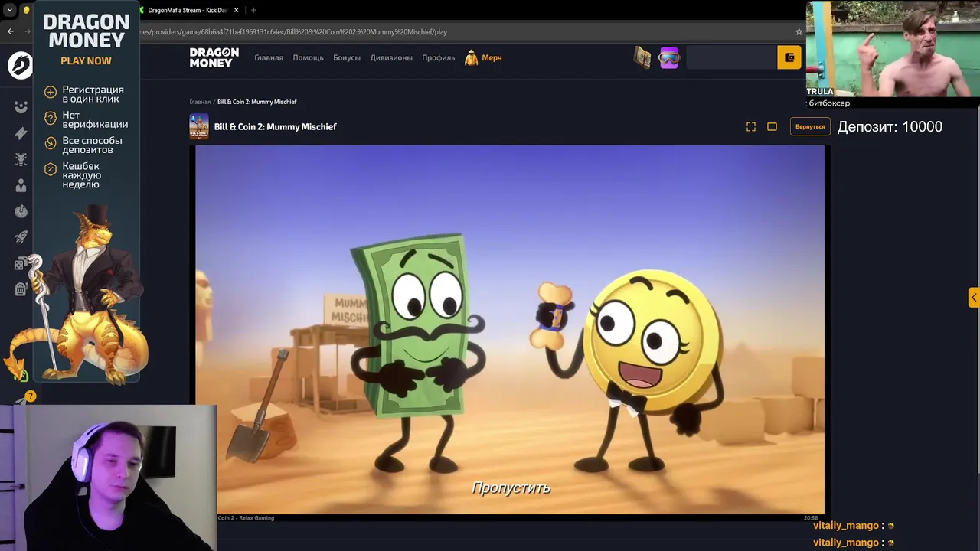Click the Bill & Coin 2: Mummy Mischief game title
This screenshot has width=980, height=551.
pos(275,127)
